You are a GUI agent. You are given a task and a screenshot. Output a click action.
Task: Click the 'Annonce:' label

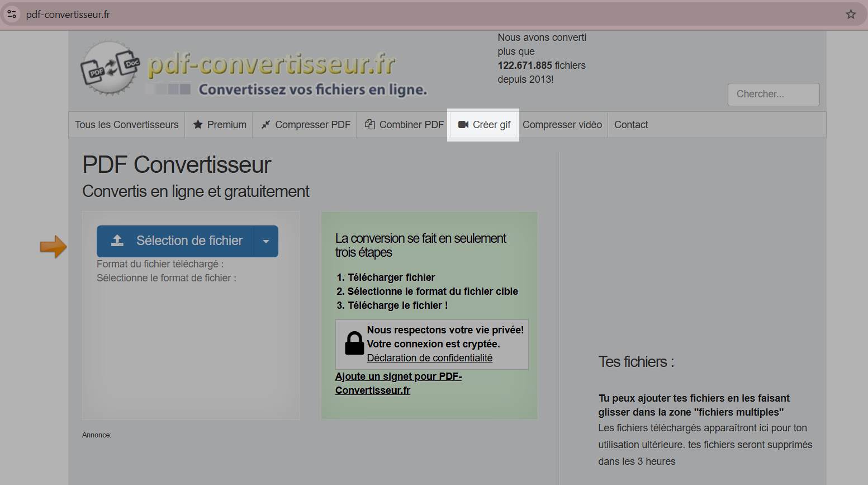point(97,435)
